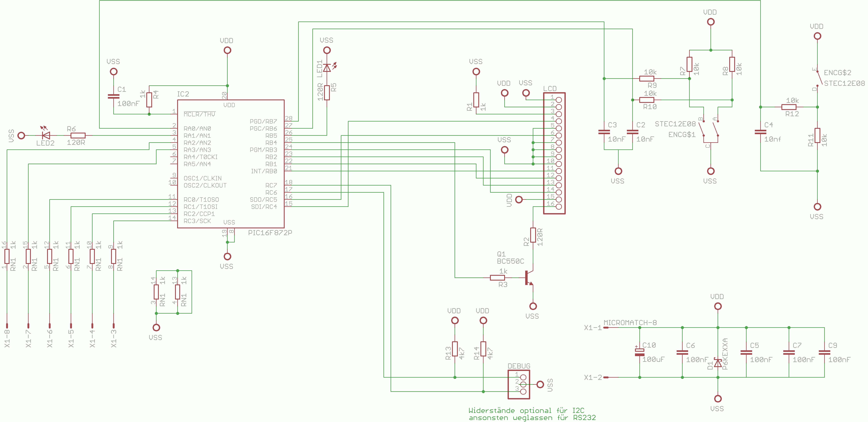Screen dimensions: 868x422
Task: Select the C4 10nf capacitor symbol
Action: 760,132
